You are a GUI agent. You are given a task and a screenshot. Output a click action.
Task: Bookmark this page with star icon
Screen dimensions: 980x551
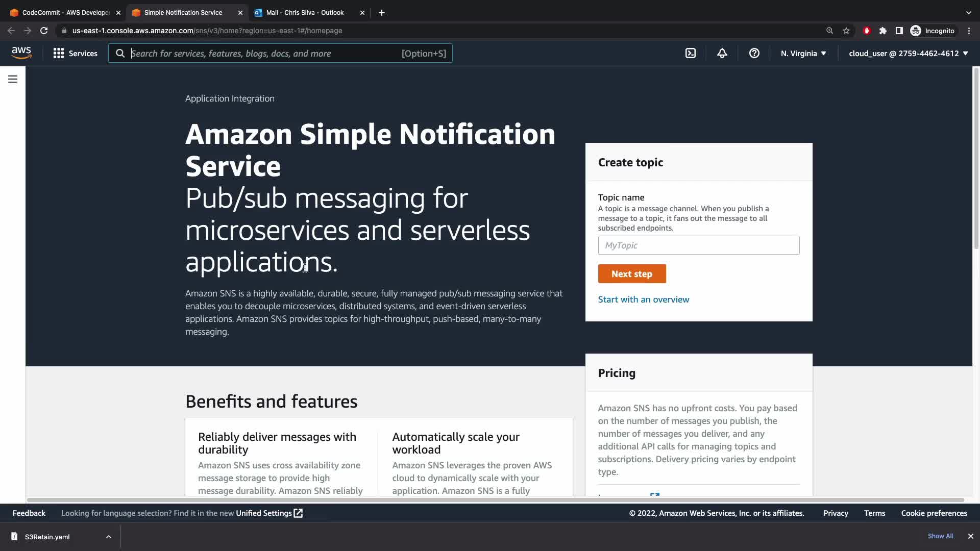point(846,31)
